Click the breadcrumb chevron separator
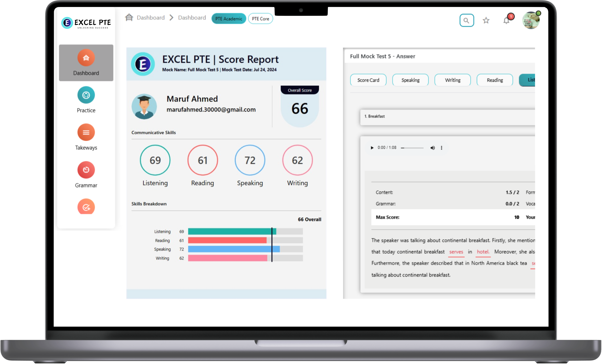602x364 pixels. [172, 18]
